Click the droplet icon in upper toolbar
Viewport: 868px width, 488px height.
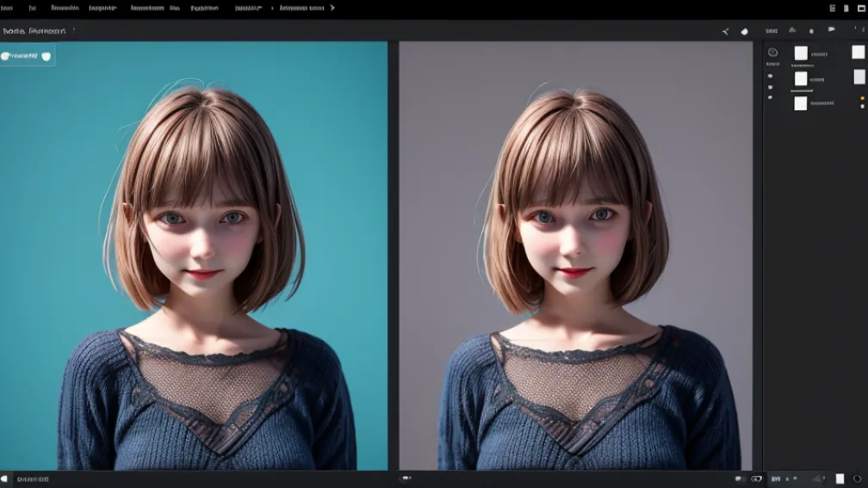tap(811, 31)
